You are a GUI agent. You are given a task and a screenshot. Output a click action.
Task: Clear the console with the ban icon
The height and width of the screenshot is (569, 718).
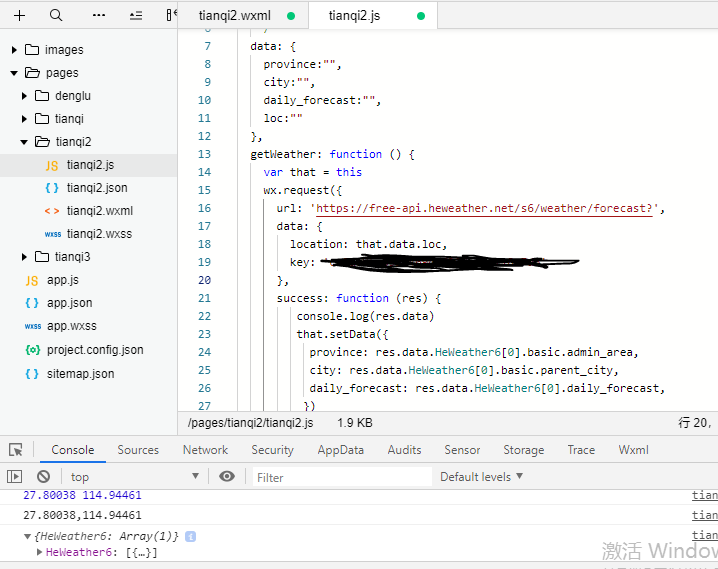tap(44, 477)
